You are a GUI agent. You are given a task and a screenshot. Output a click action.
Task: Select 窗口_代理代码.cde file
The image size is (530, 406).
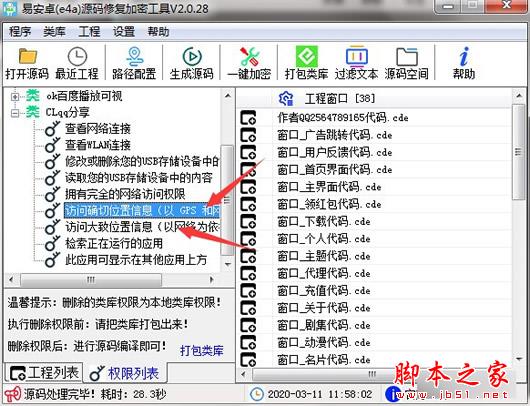(324, 273)
